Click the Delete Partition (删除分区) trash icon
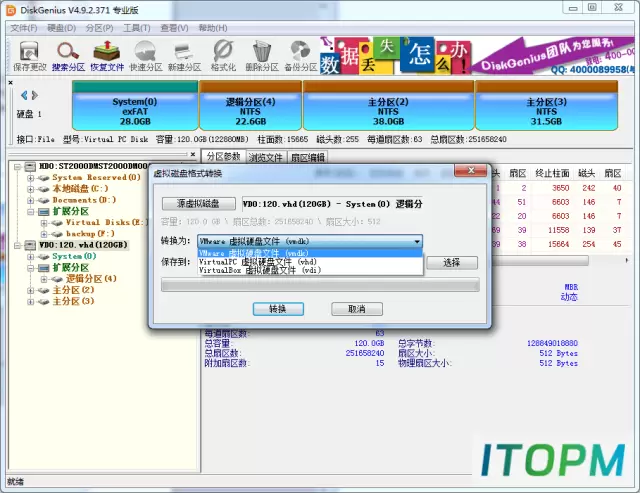 pyautogui.click(x=262, y=56)
